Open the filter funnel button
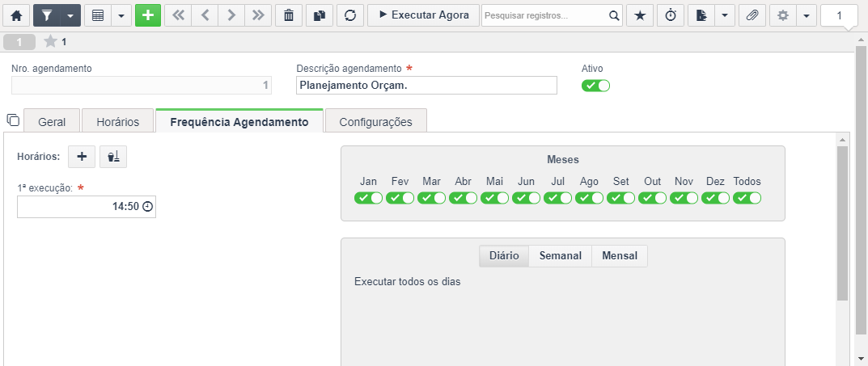 [x=46, y=15]
